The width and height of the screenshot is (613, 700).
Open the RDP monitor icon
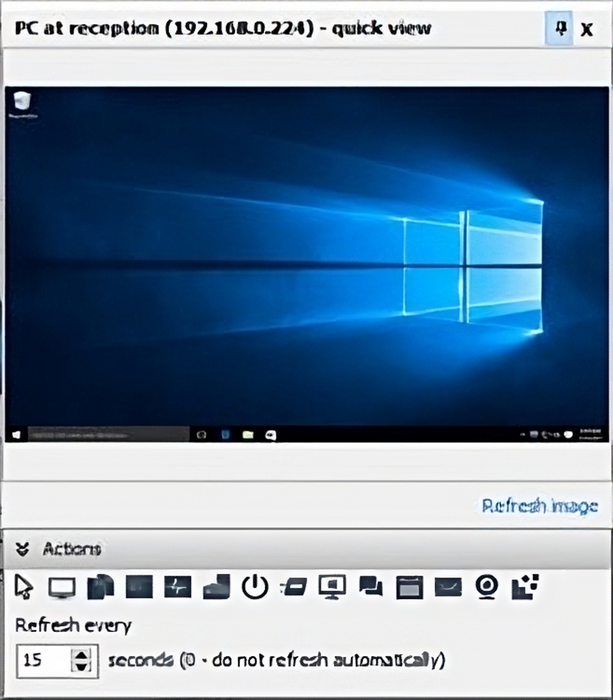[332, 587]
